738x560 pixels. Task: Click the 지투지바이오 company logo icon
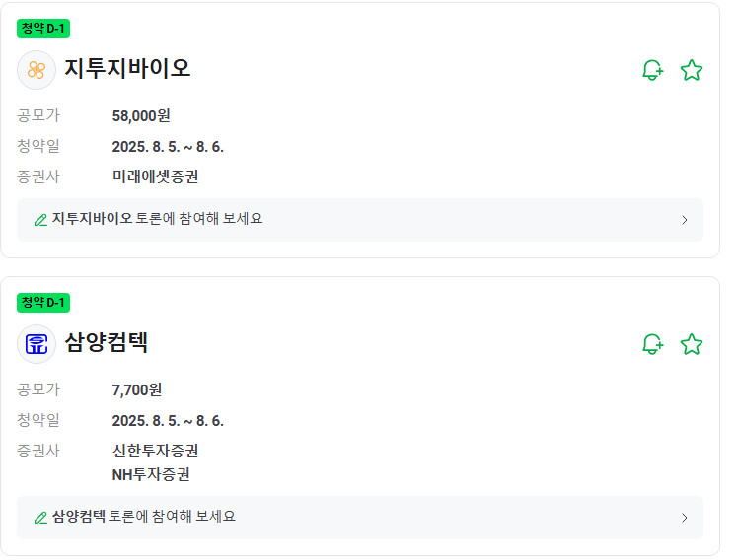coord(37,70)
